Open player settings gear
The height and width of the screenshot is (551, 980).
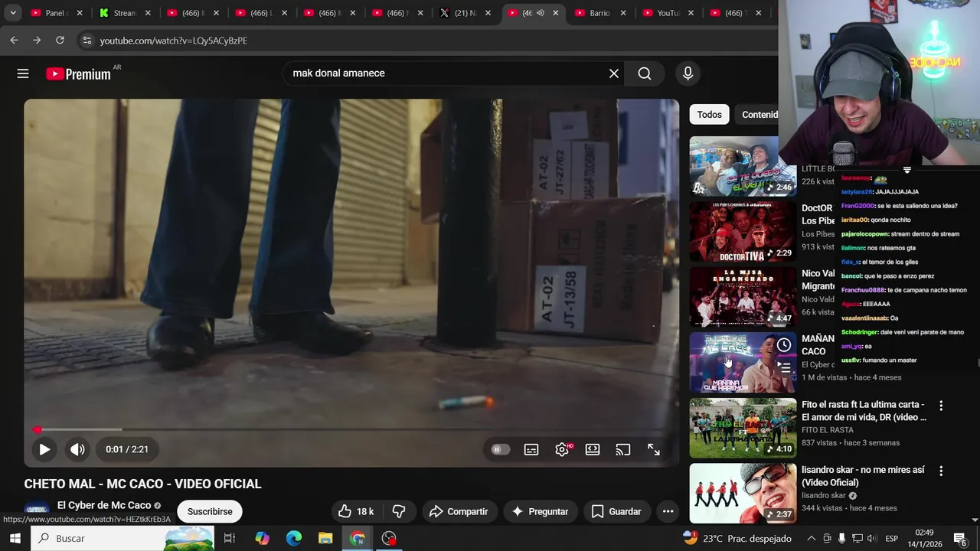[x=562, y=449]
